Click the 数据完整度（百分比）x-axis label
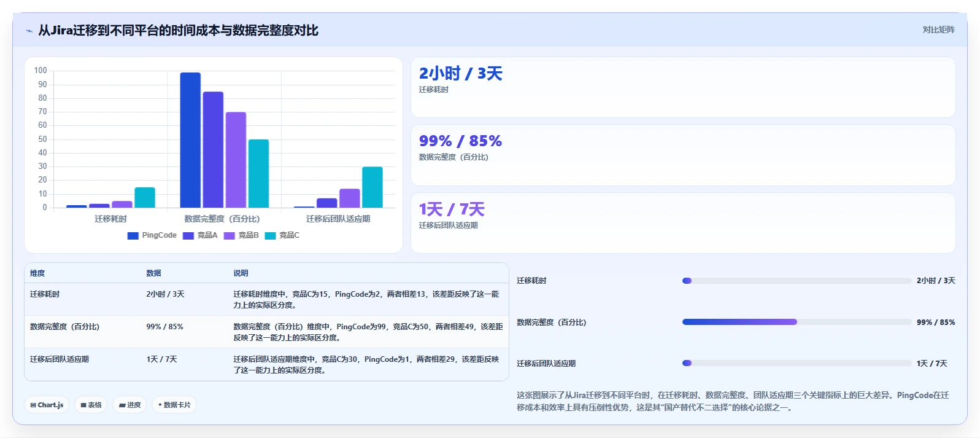Image resolution: width=980 pixels, height=438 pixels. (x=222, y=219)
